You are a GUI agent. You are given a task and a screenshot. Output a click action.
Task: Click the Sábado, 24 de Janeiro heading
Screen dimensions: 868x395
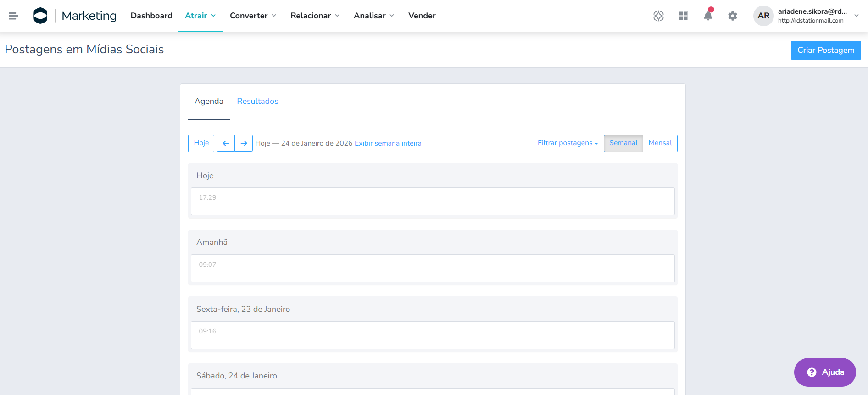click(x=237, y=376)
